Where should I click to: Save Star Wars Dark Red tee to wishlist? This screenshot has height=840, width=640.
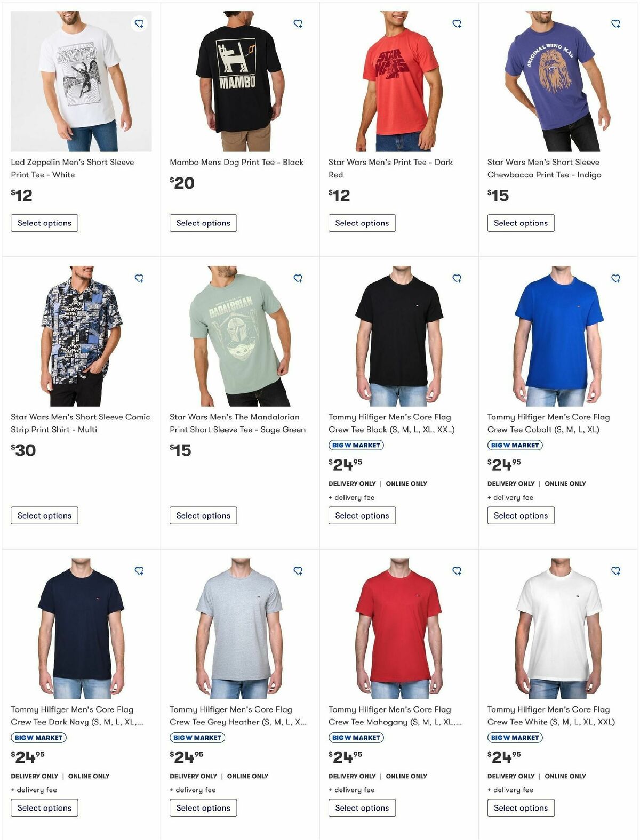click(457, 23)
